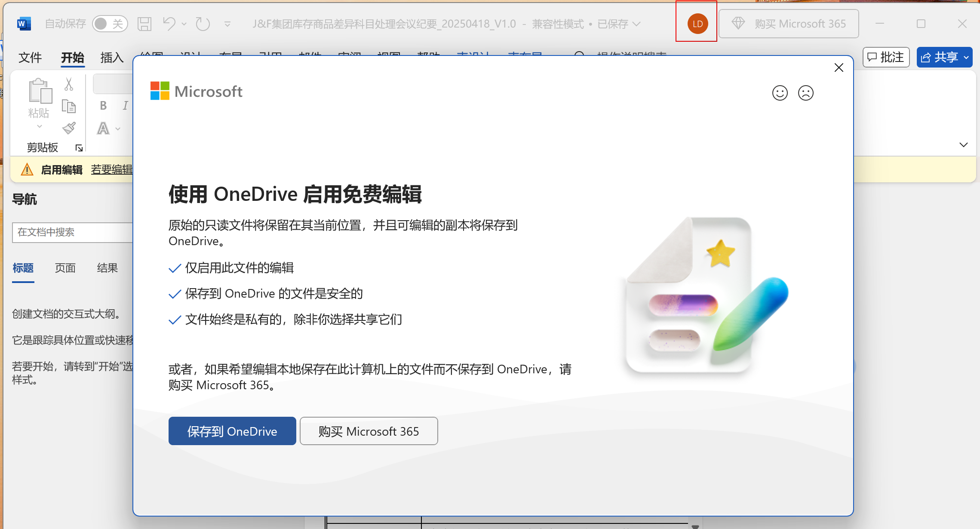
Task: Select the Cut (剪切) scissors icon
Action: (68, 83)
